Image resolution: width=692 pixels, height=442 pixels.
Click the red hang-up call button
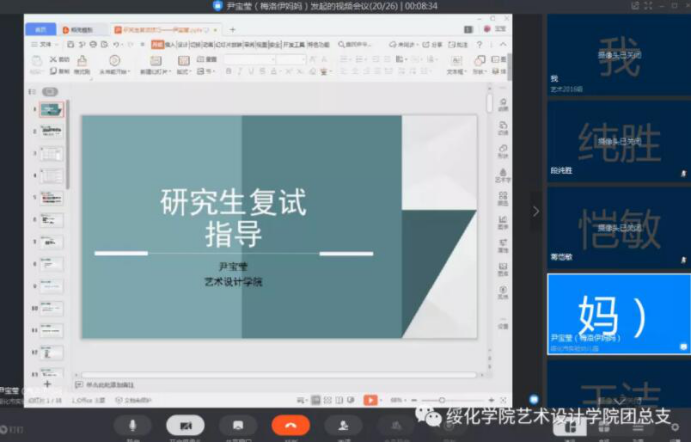(x=290, y=425)
